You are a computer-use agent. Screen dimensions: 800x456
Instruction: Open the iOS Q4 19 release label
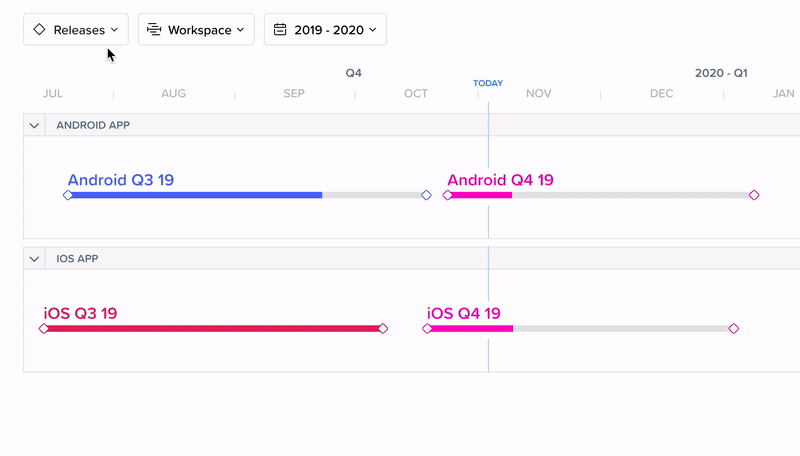pos(464,313)
